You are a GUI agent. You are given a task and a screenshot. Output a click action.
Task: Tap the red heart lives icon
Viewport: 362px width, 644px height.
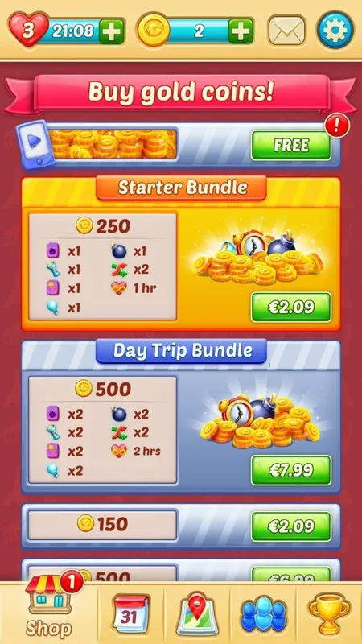(x=28, y=30)
